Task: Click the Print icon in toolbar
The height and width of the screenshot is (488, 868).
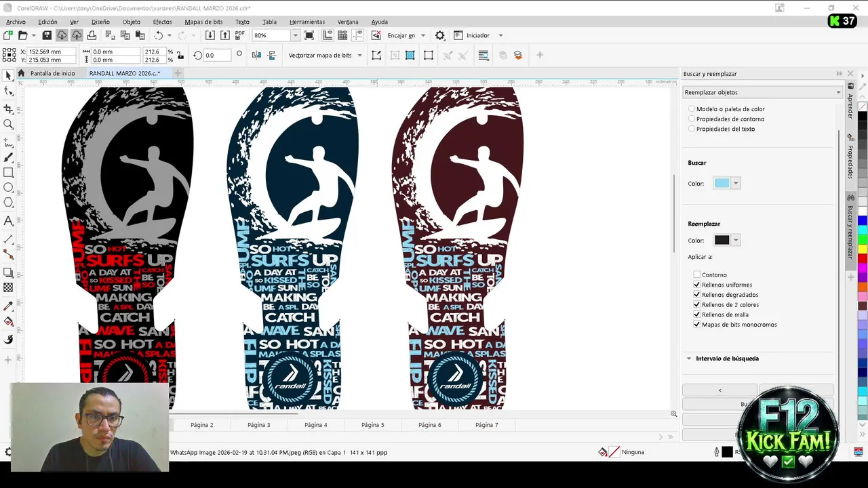Action: pyautogui.click(x=92, y=35)
